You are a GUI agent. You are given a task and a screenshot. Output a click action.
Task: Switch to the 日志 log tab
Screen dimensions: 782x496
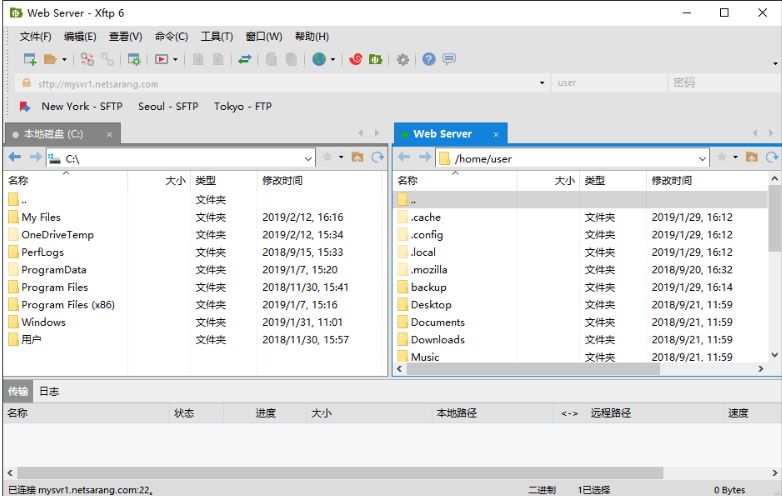coord(49,391)
